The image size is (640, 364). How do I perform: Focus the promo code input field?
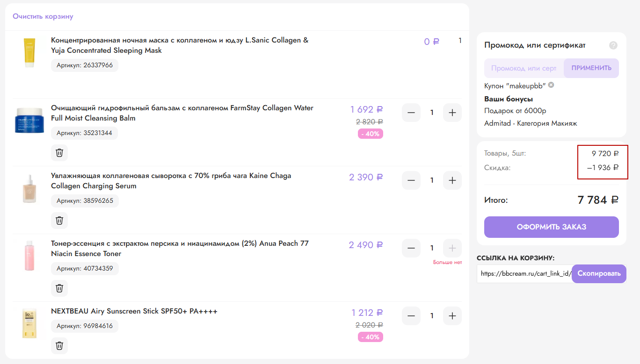(x=524, y=68)
